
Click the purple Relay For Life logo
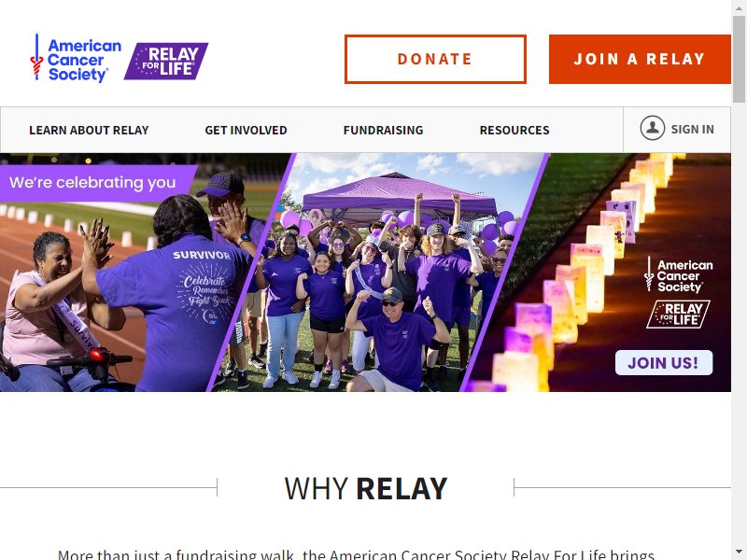[x=166, y=61]
